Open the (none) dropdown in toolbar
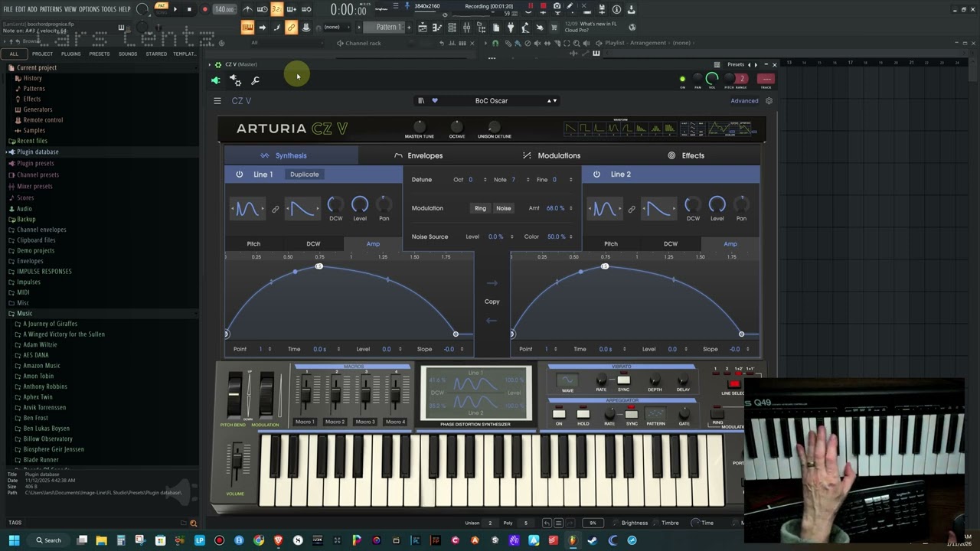980x551 pixels. click(337, 28)
